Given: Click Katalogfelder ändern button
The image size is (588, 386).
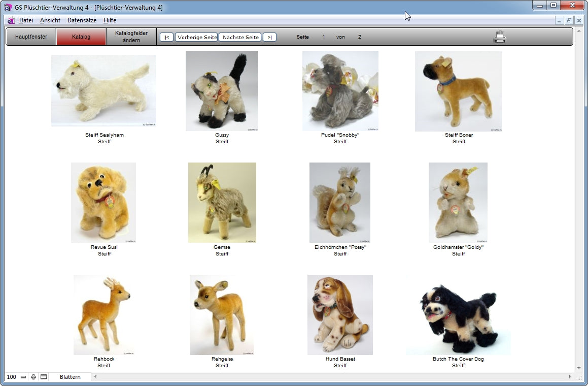Looking at the screenshot, I should point(131,37).
